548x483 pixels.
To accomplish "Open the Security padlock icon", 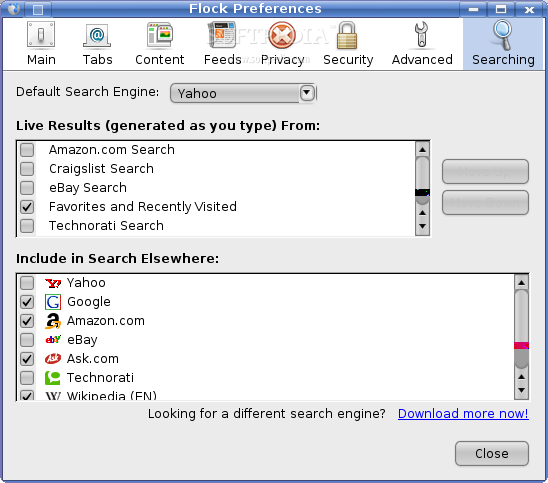I will [x=347, y=35].
